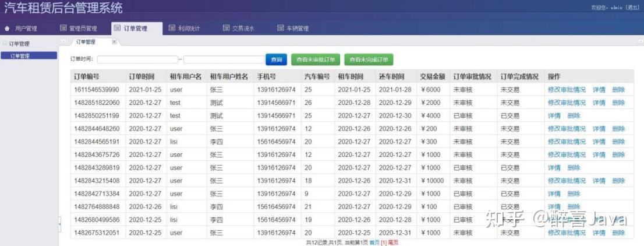Switch to the 车辆管理 tab

[298, 29]
